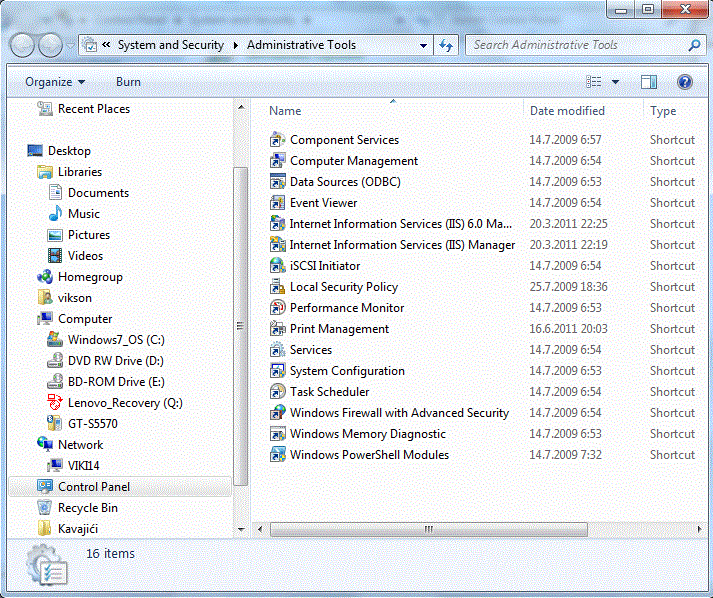Expand the change view options arrow

[x=615, y=82]
